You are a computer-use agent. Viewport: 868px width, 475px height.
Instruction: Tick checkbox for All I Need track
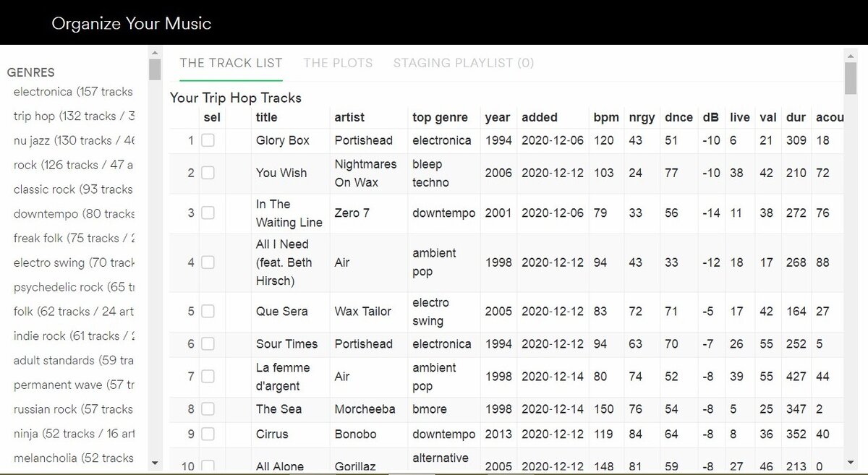208,262
